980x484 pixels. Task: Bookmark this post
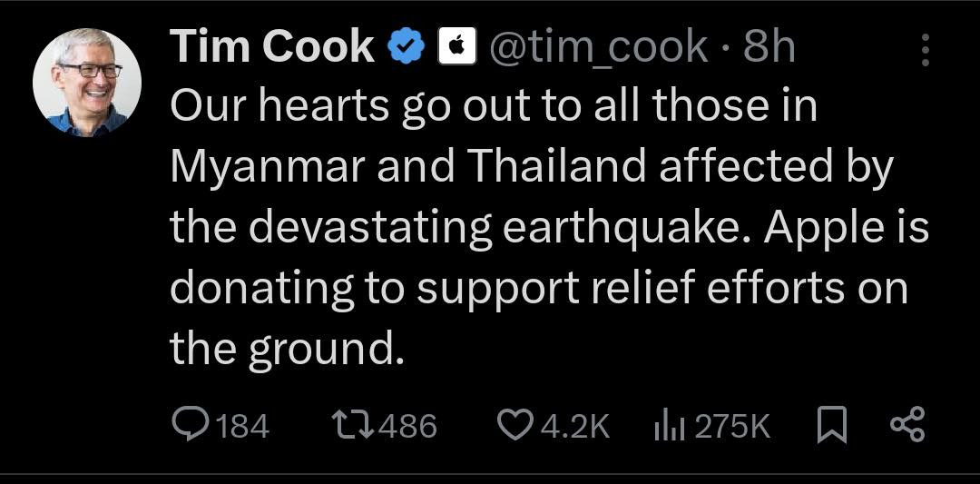(x=831, y=425)
